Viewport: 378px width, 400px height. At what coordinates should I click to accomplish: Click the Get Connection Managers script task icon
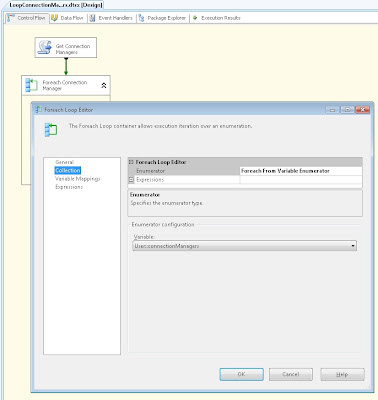tap(45, 47)
